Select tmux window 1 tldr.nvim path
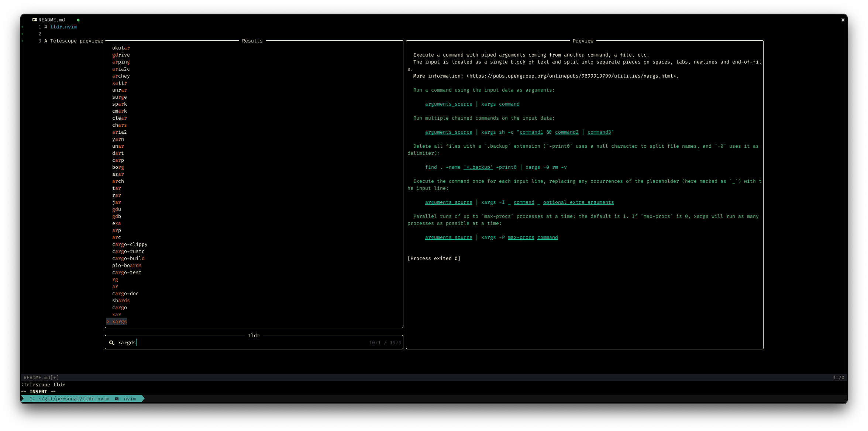 point(69,399)
